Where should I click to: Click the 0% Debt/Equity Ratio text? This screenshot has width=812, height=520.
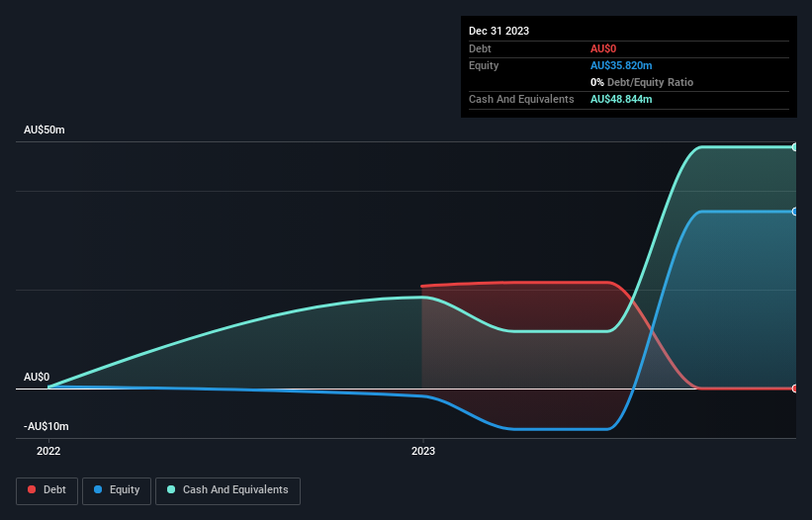click(x=642, y=82)
